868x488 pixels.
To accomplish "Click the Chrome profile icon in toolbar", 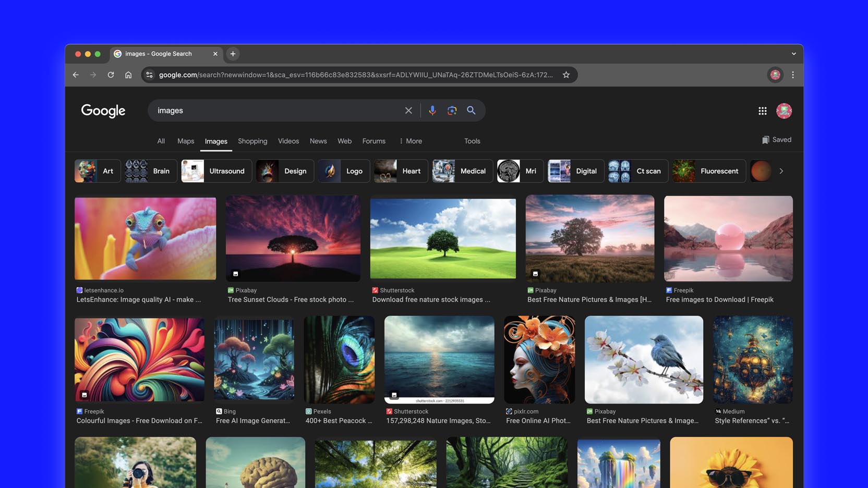I will [776, 75].
